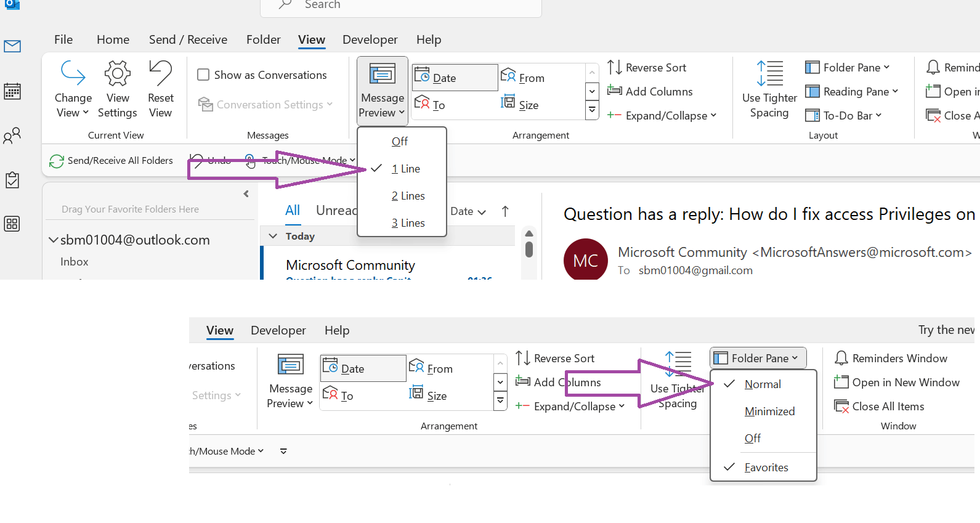Select checked 1 Line preview option
Image resolution: width=980 pixels, height=523 pixels.
402,168
